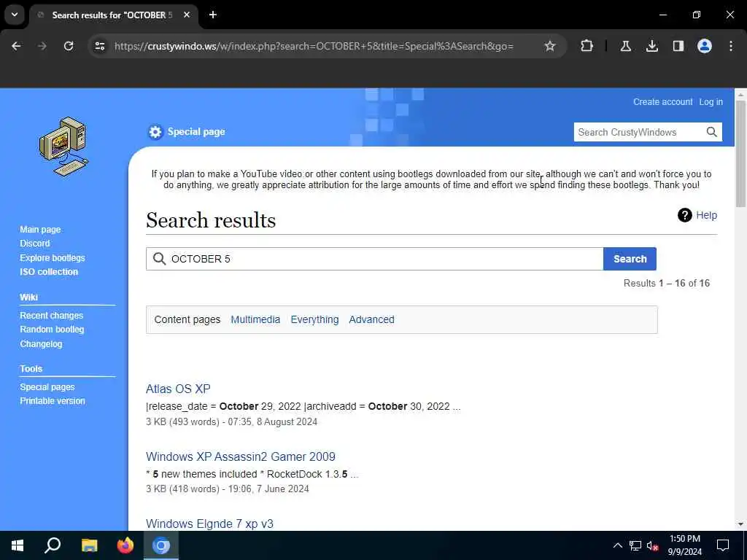Focus the OCTOBER 5 search field
The height and width of the screenshot is (560, 747).
(374, 259)
